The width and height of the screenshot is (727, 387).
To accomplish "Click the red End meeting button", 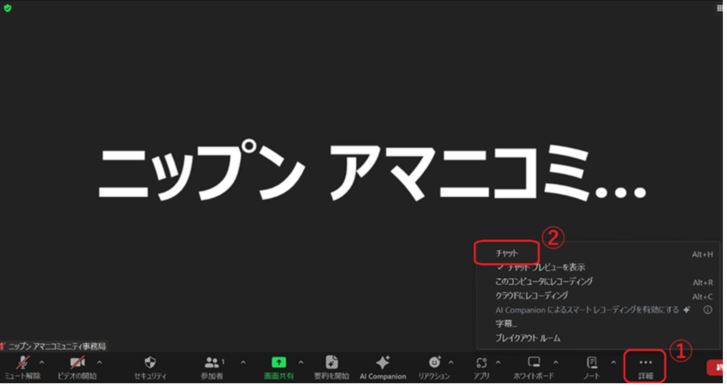I will pos(715,368).
